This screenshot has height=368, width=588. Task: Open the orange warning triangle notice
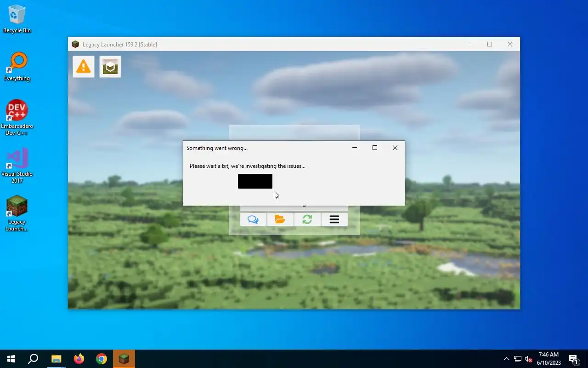pos(84,67)
